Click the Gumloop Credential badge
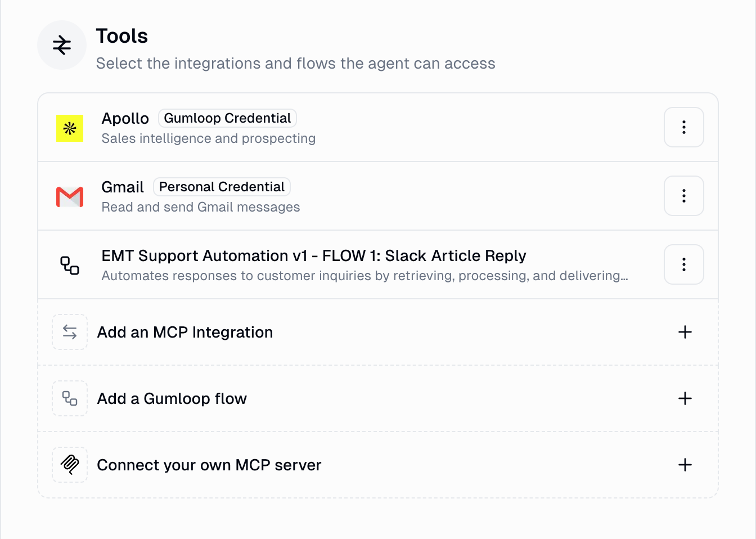The image size is (756, 539). (227, 118)
